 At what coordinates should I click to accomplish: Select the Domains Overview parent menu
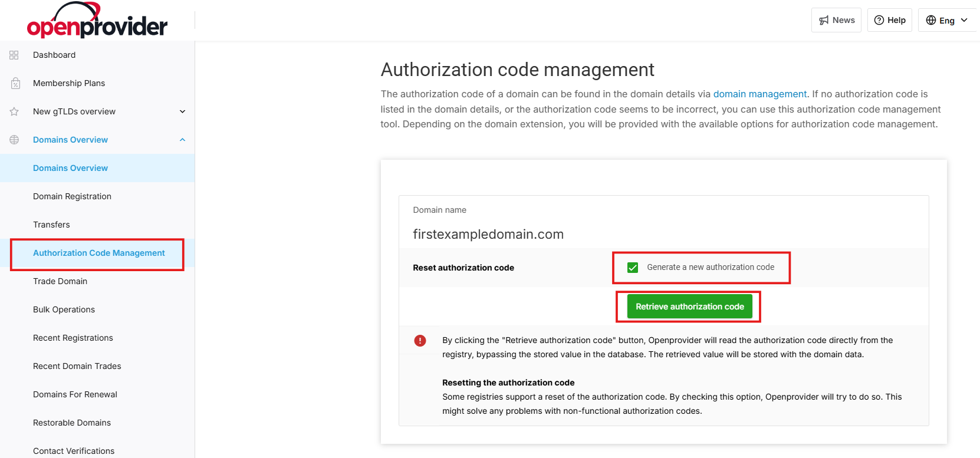70,140
